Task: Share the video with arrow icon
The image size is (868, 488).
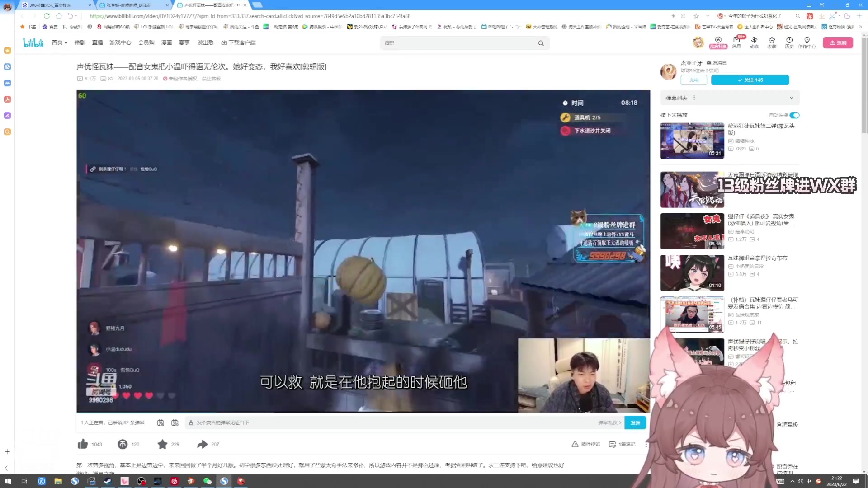Action: click(x=202, y=444)
